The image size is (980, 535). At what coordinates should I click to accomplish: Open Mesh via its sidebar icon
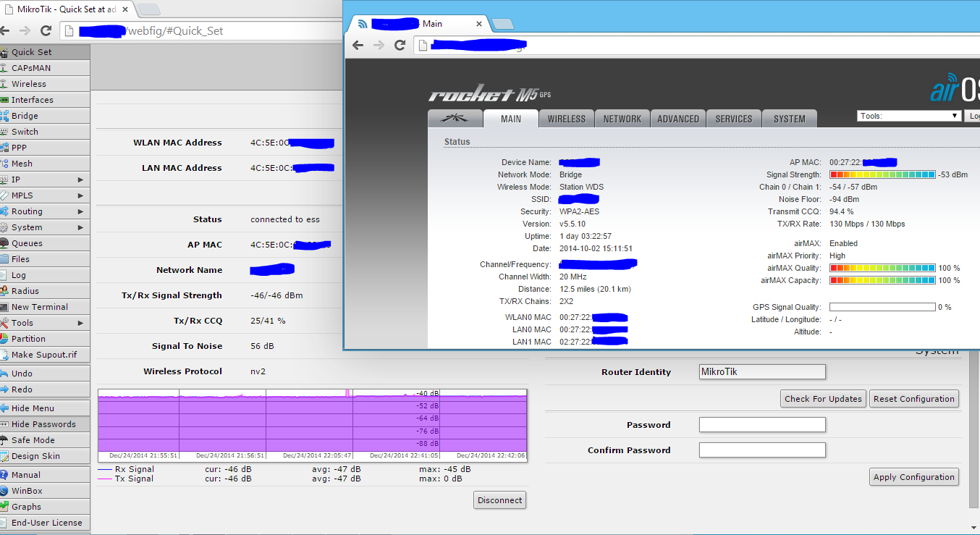point(4,164)
